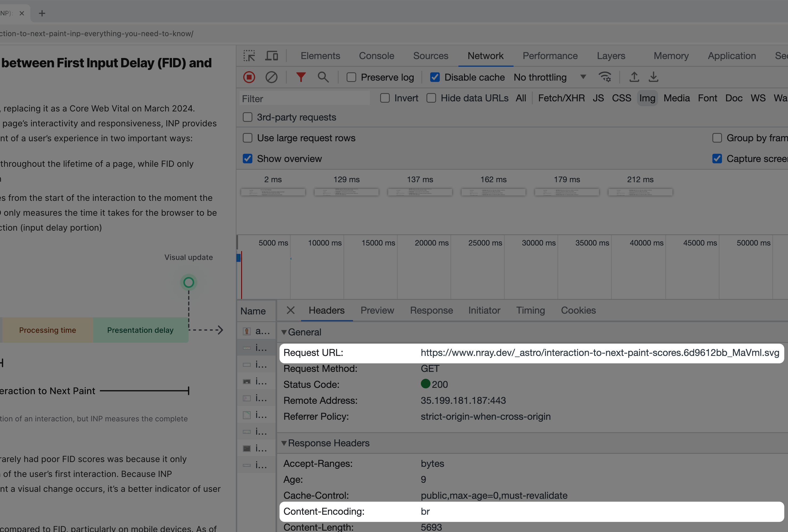
Task: Clear the network log
Action: pyautogui.click(x=271, y=77)
